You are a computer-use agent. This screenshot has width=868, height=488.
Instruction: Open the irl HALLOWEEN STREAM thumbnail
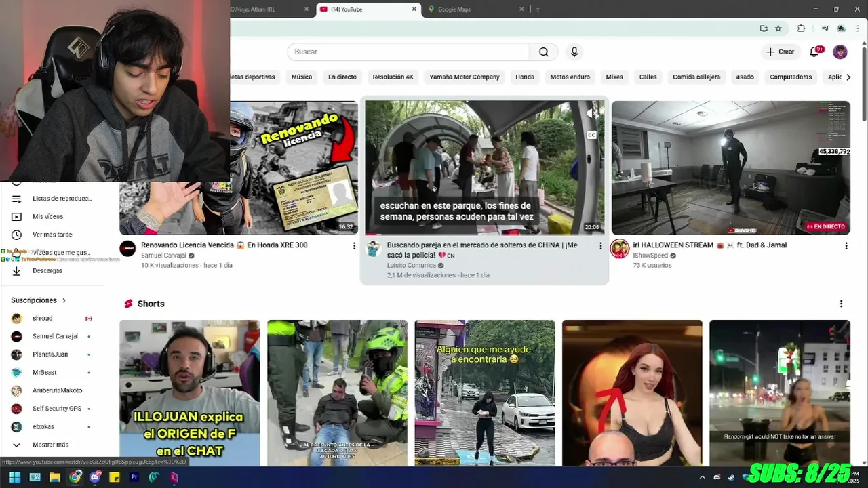point(730,167)
